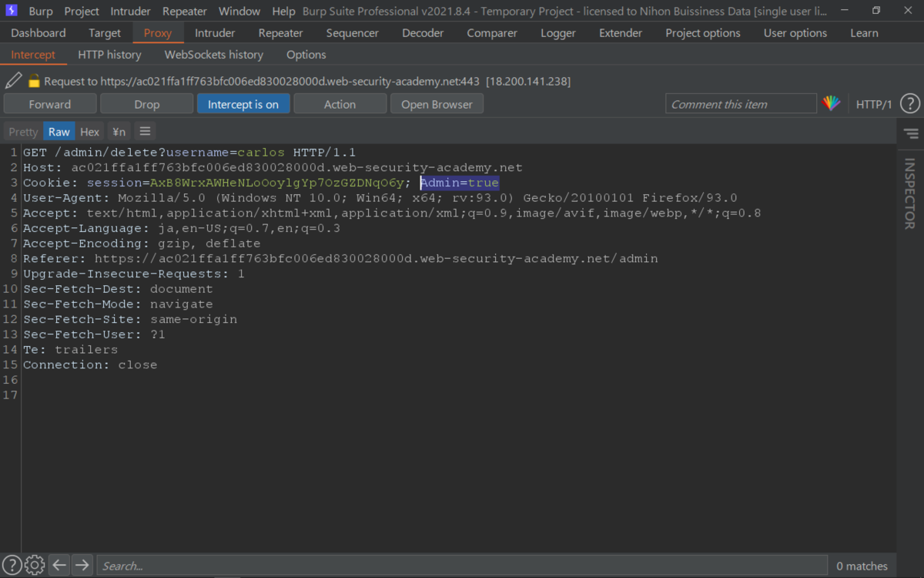Viewport: 924px width, 578px height.
Task: Click the Open Browser button
Action: click(x=437, y=104)
